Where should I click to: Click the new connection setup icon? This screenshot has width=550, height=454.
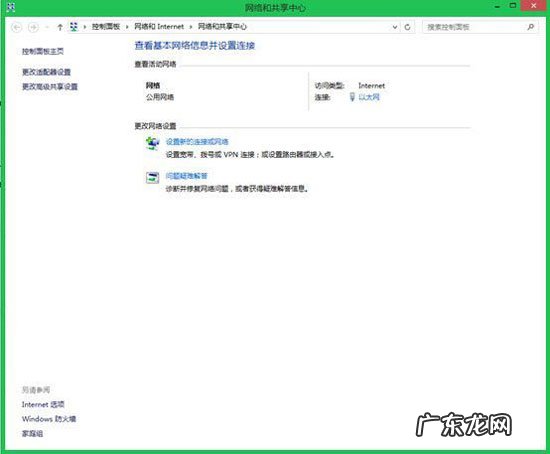coord(153,143)
